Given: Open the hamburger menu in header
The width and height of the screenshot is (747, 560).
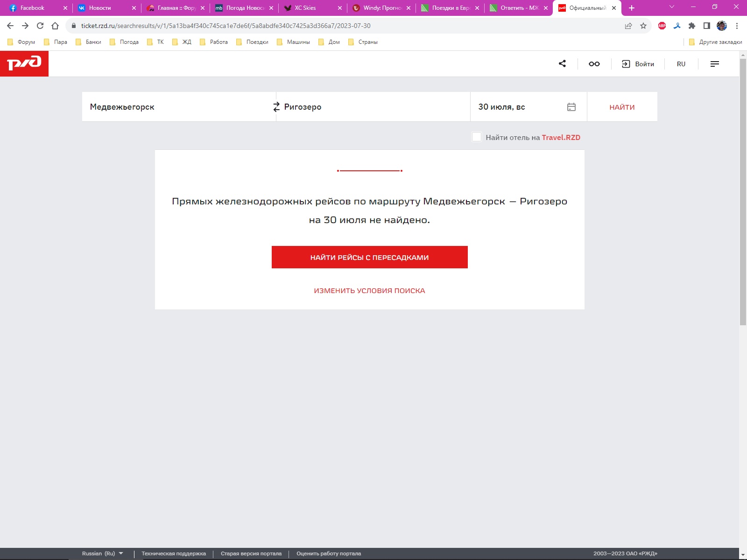Looking at the screenshot, I should 714,64.
